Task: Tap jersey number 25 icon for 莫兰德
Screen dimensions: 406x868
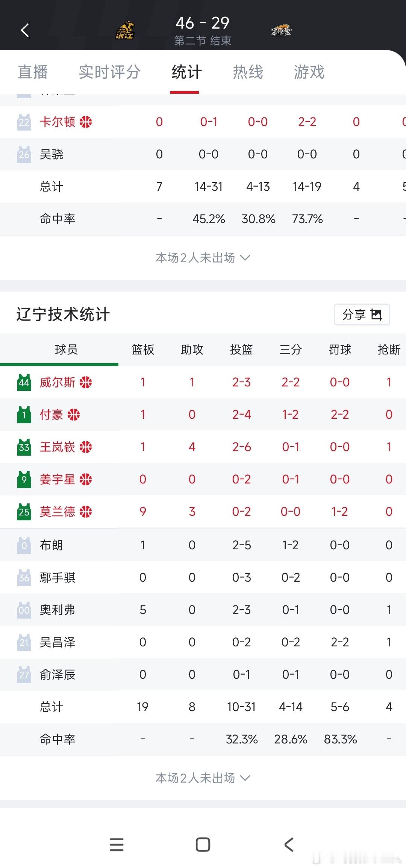Action: (x=23, y=512)
